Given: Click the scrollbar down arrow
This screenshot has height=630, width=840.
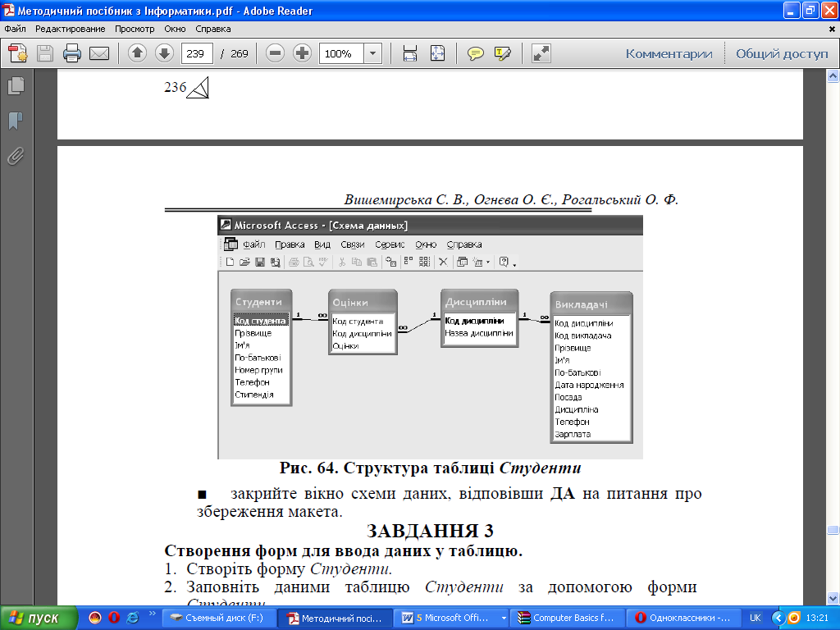Looking at the screenshot, I should coord(833,598).
